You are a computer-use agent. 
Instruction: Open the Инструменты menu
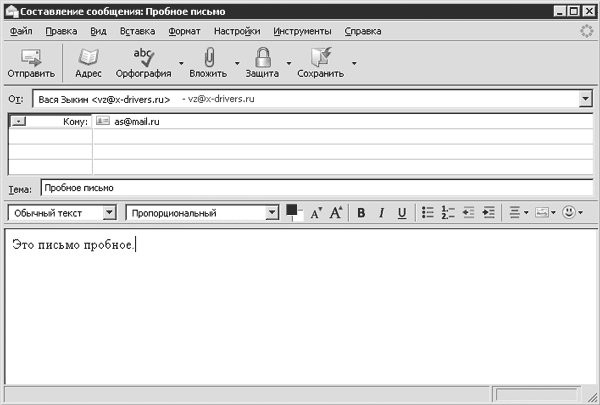tap(302, 31)
